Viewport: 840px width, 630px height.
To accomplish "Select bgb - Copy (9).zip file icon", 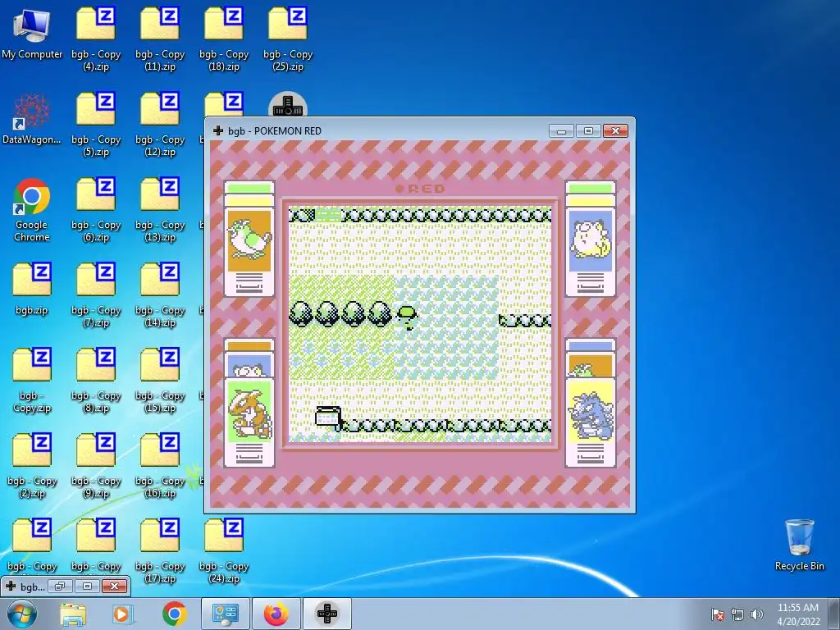I will tap(96, 466).
